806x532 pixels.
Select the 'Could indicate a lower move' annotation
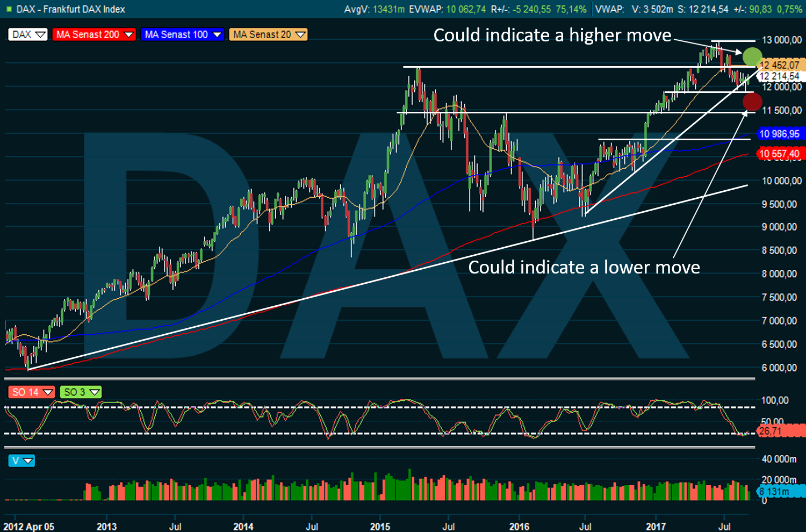[x=584, y=267]
